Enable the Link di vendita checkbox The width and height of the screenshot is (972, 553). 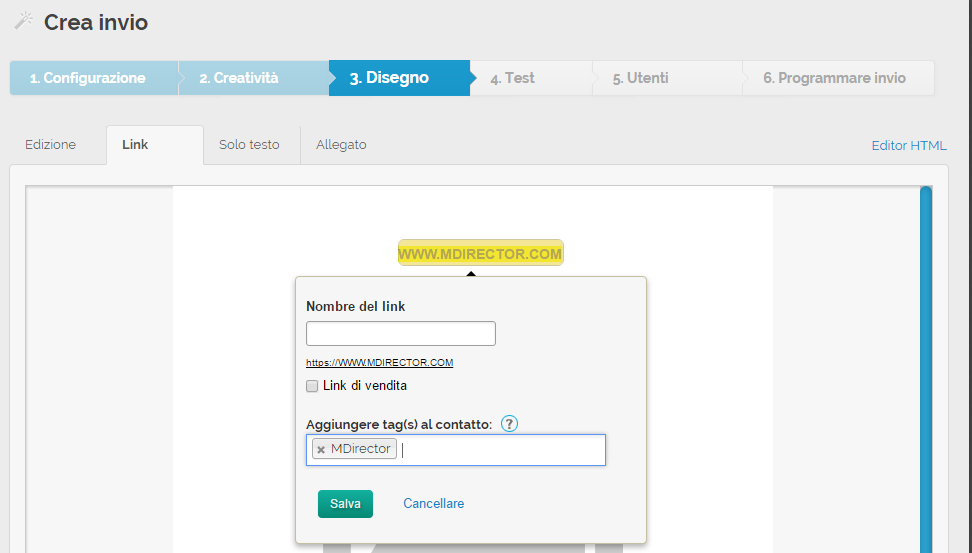(x=312, y=386)
